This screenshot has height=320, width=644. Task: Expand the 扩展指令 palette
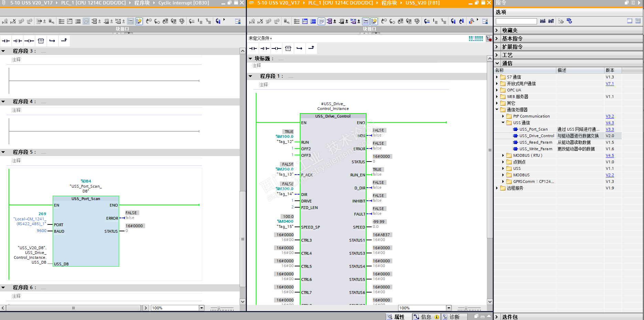(497, 47)
